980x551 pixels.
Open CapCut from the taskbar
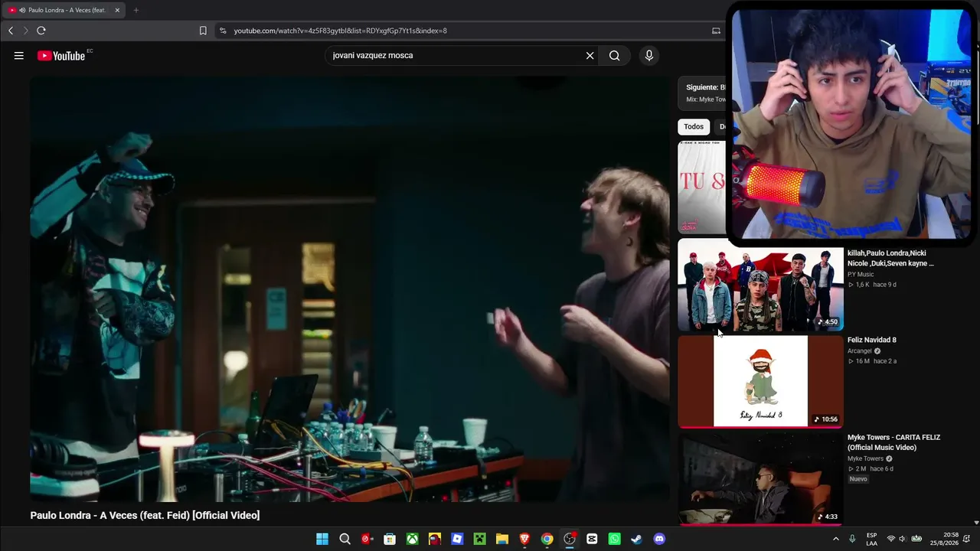point(592,539)
